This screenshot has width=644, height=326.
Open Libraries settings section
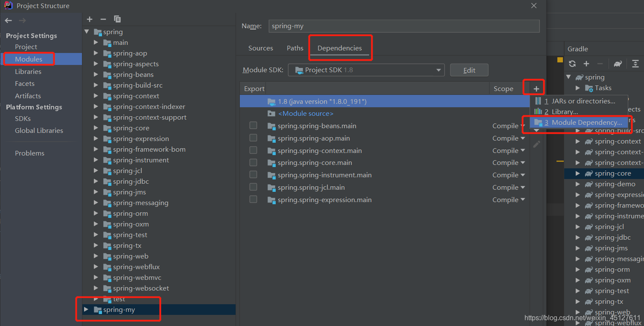coord(28,72)
